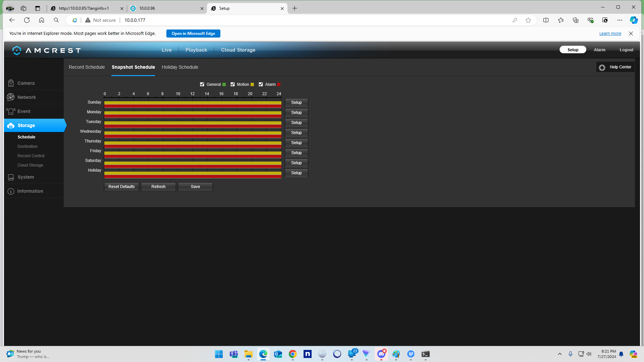644x362 pixels.
Task: Open the Network section icon
Action: click(x=11, y=97)
